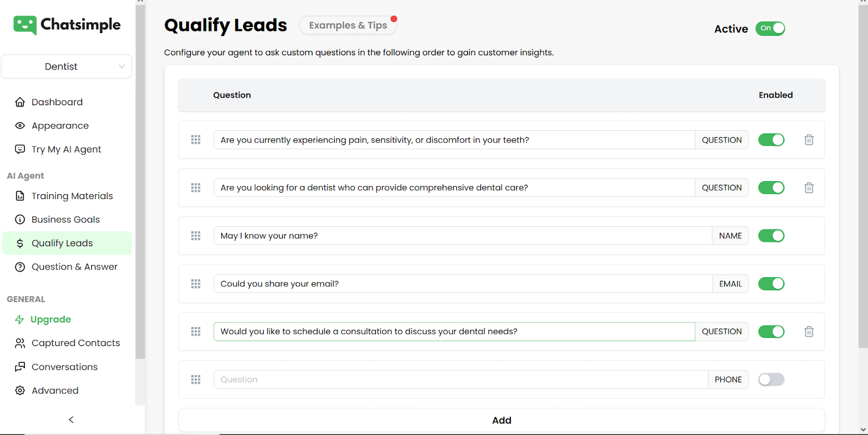The image size is (868, 435).
Task: Click drag handle of teeth pain question
Action: click(x=196, y=140)
